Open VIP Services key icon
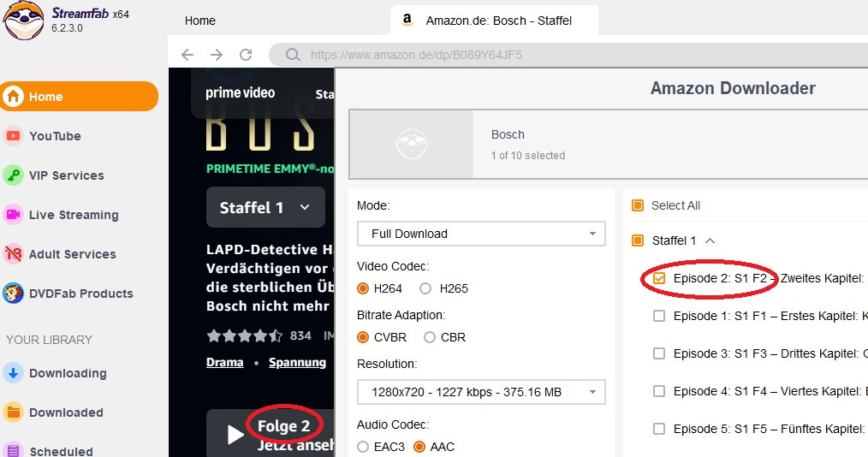Viewport: 868px width, 457px height. coord(13,175)
